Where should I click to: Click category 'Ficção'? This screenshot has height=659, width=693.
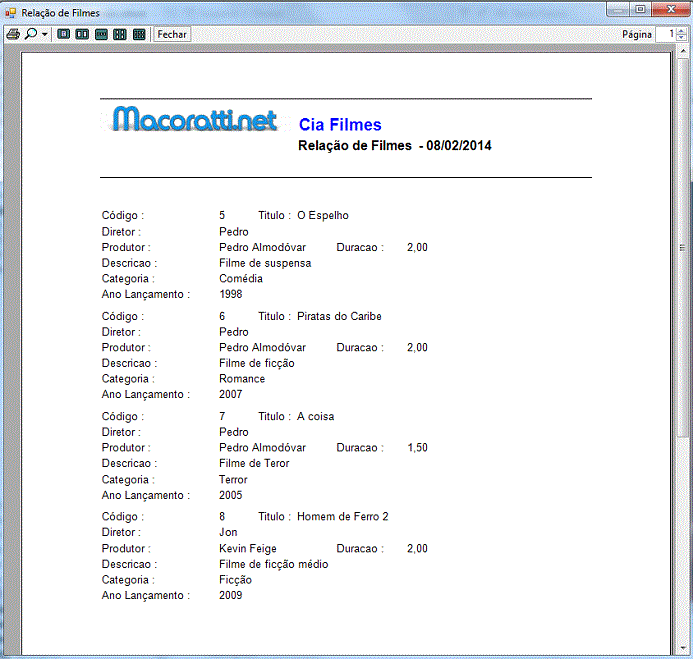pyautogui.click(x=235, y=580)
